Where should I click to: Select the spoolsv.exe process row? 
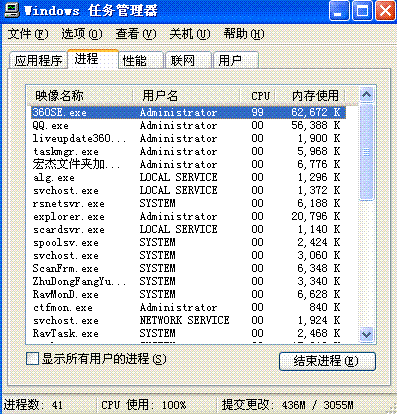click(188, 242)
